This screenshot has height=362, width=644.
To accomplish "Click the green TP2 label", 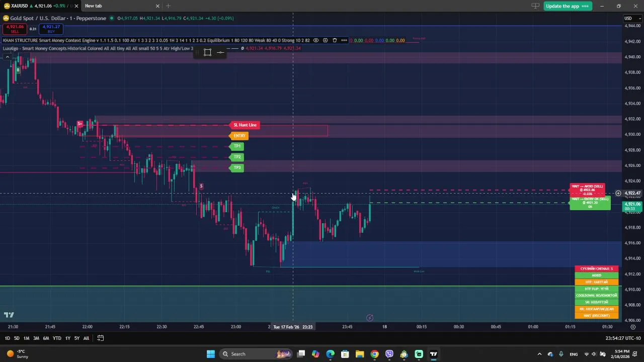I will point(236,157).
